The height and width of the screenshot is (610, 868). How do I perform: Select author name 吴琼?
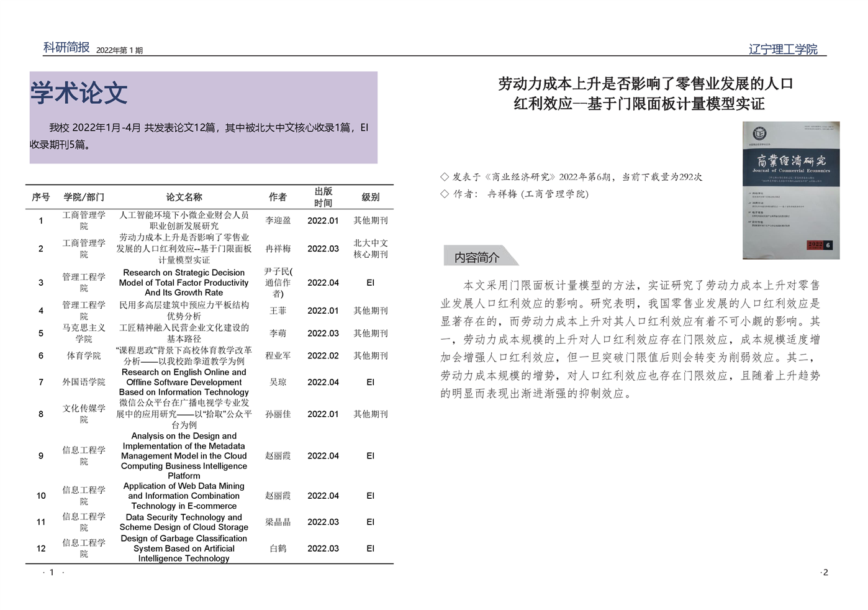pyautogui.click(x=278, y=382)
